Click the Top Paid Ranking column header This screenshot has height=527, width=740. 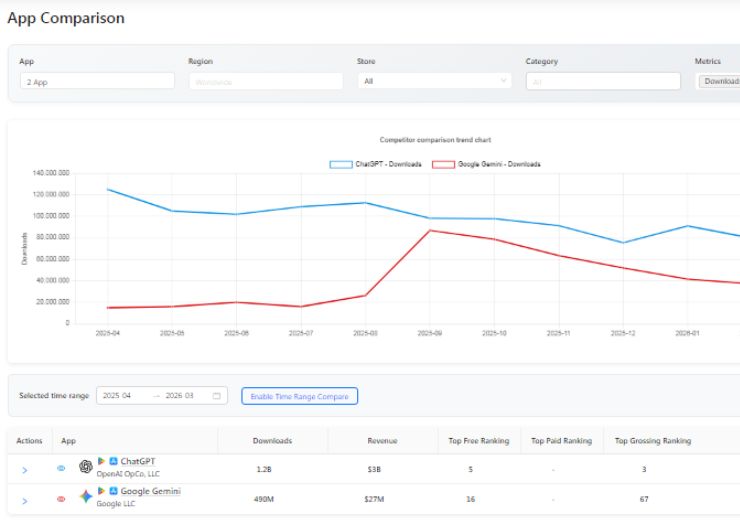click(561, 441)
